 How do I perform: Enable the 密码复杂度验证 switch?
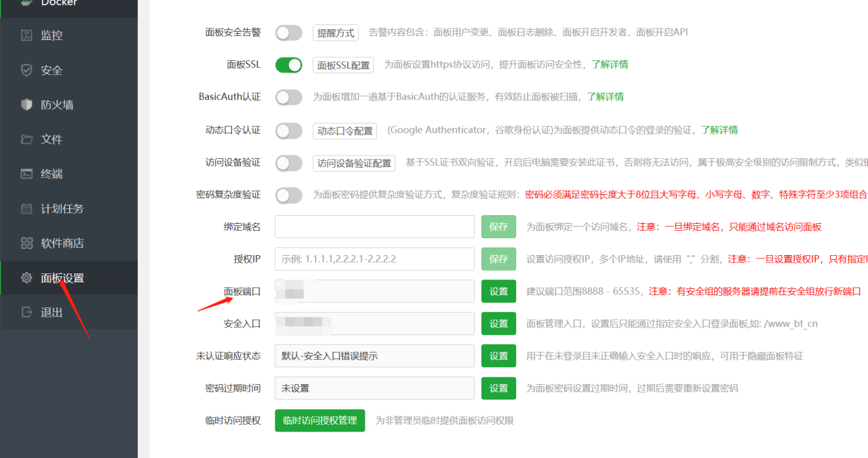[288, 195]
